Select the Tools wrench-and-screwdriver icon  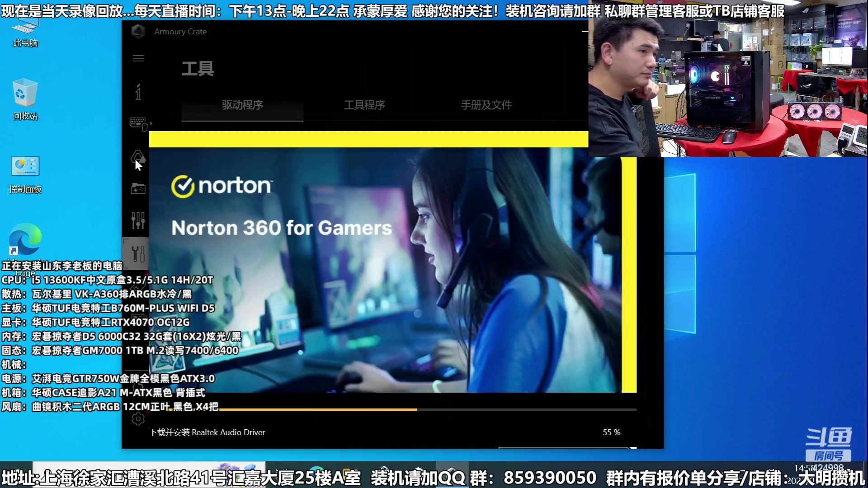[138, 253]
